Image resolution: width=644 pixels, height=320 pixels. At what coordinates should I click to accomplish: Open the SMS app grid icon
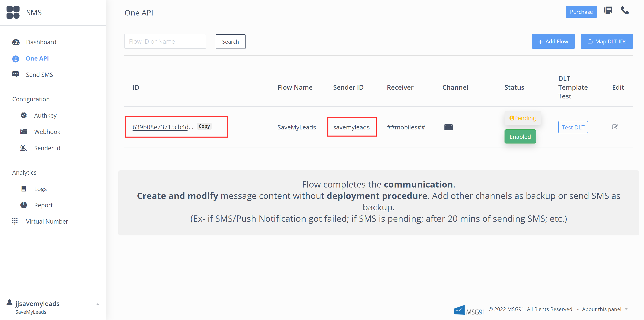[13, 12]
